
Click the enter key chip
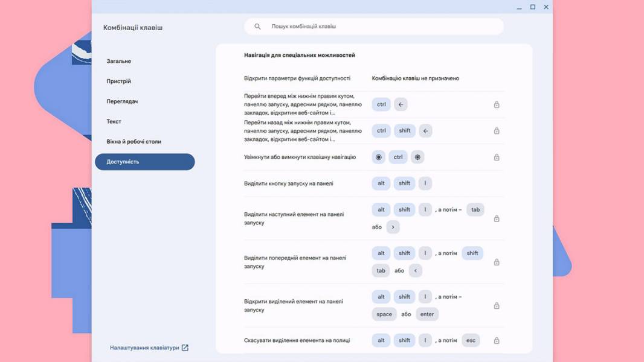(x=427, y=314)
